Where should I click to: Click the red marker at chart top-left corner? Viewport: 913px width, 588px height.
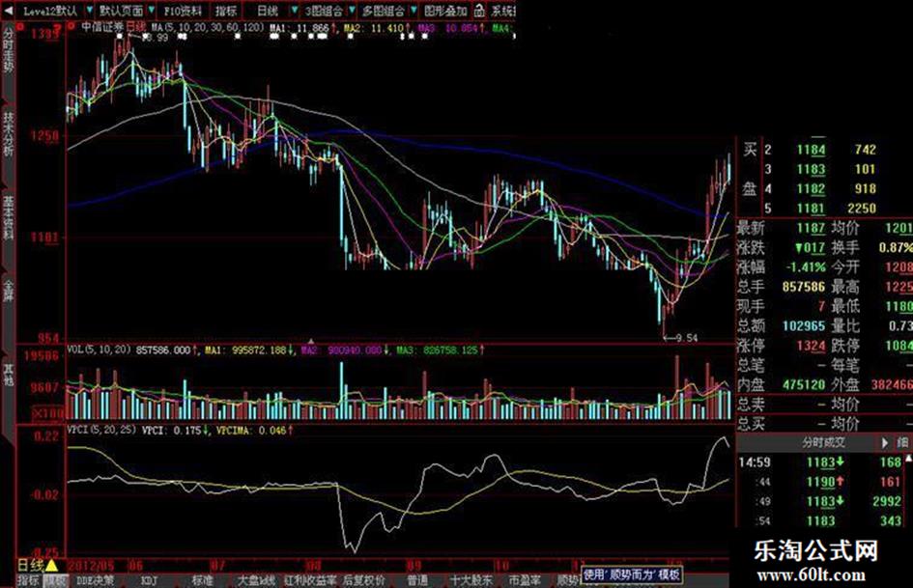pos(20,27)
